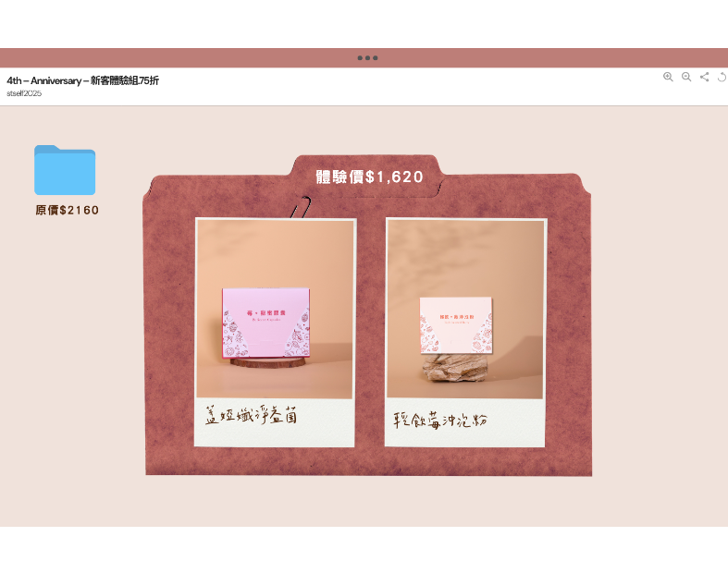
Task: Open the three-dot menu at top
Action: 367,58
